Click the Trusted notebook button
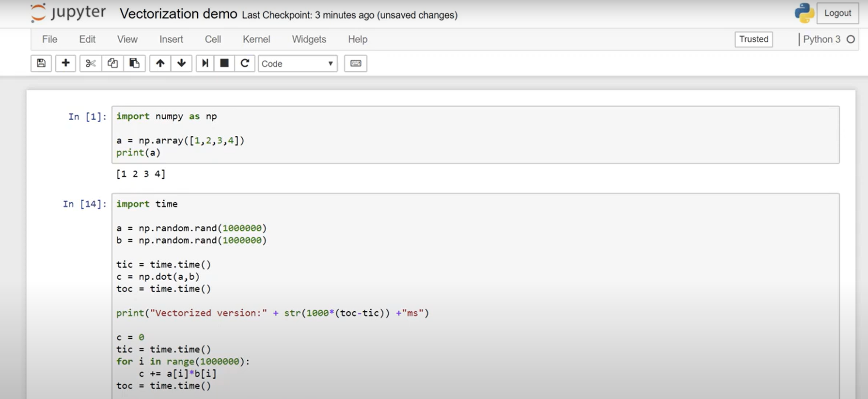 pos(754,39)
